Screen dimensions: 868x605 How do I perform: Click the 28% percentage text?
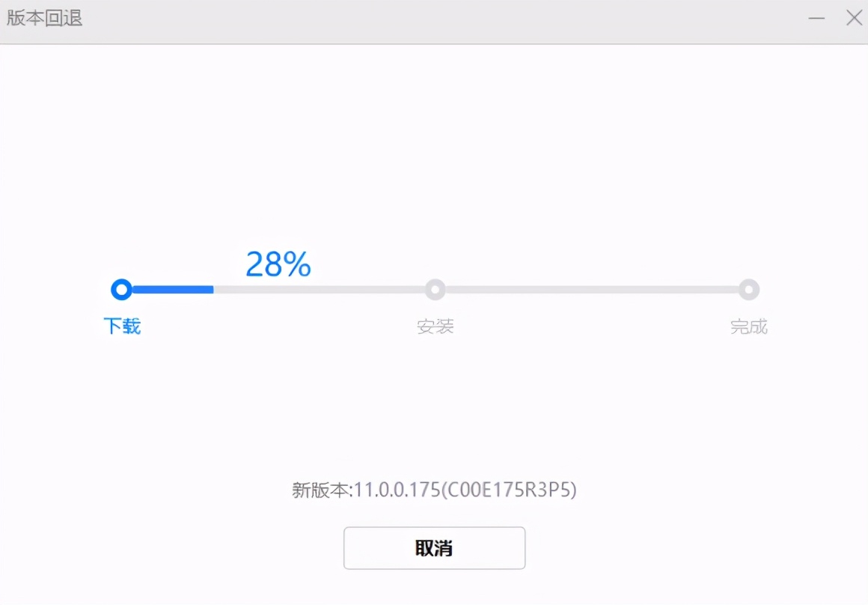[x=278, y=264]
